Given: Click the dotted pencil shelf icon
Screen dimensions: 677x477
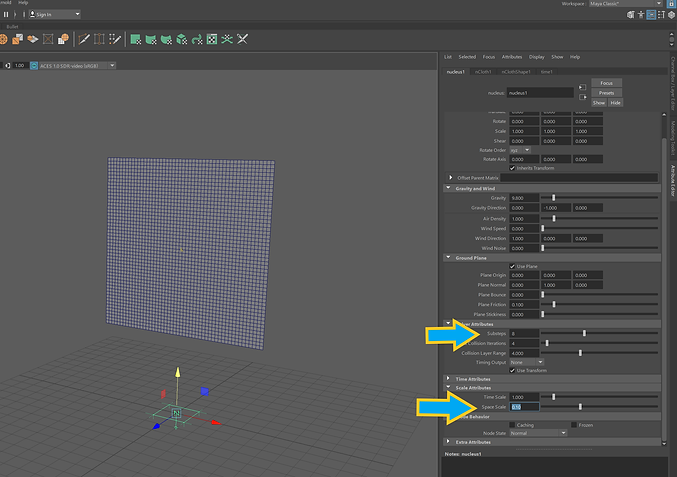Looking at the screenshot, I should [114, 39].
